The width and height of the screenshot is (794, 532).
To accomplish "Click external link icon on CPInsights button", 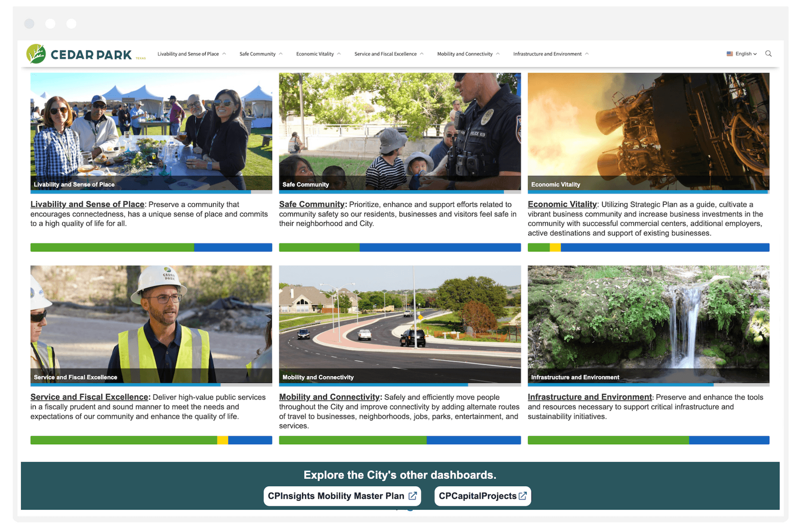I will pos(412,496).
